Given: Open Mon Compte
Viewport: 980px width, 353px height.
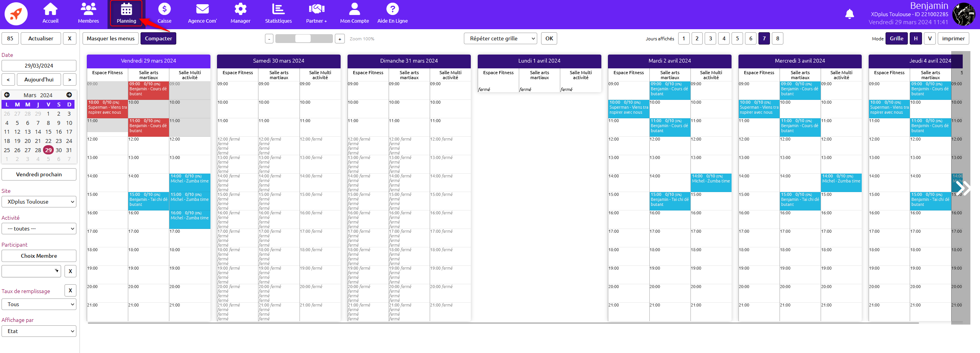Looking at the screenshot, I should coord(354,13).
